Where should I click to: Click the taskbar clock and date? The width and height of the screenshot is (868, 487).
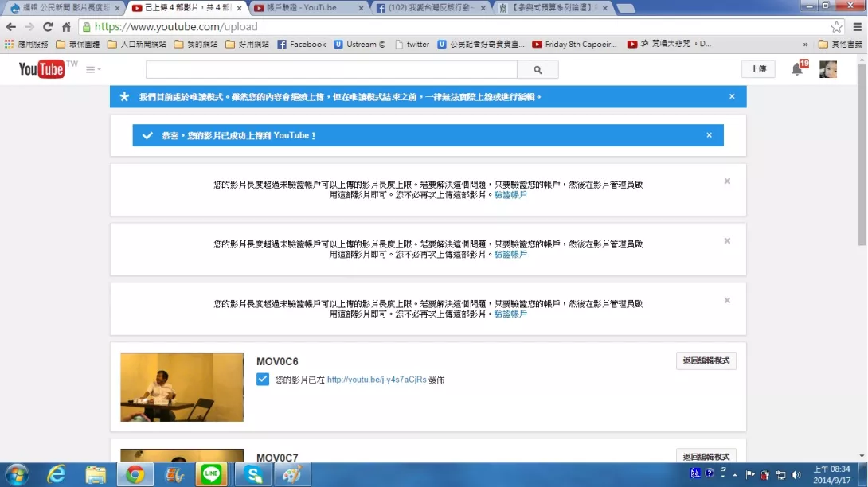pyautogui.click(x=831, y=475)
